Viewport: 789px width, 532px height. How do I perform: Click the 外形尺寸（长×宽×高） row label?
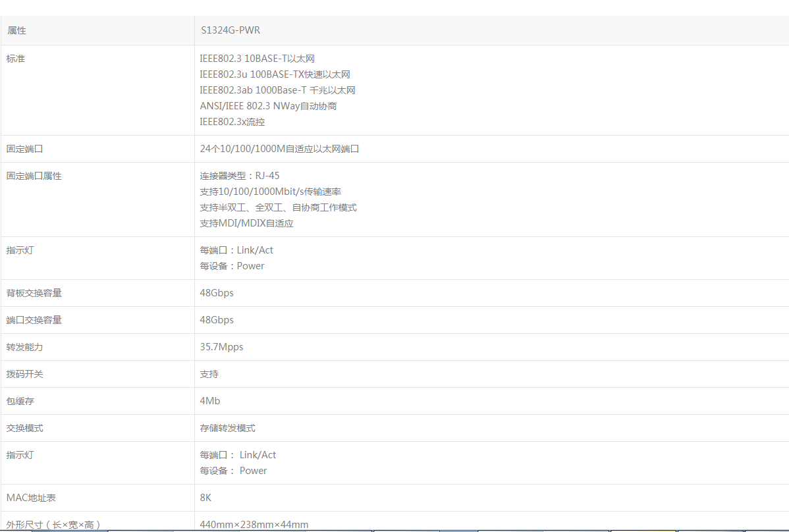pyautogui.click(x=53, y=525)
